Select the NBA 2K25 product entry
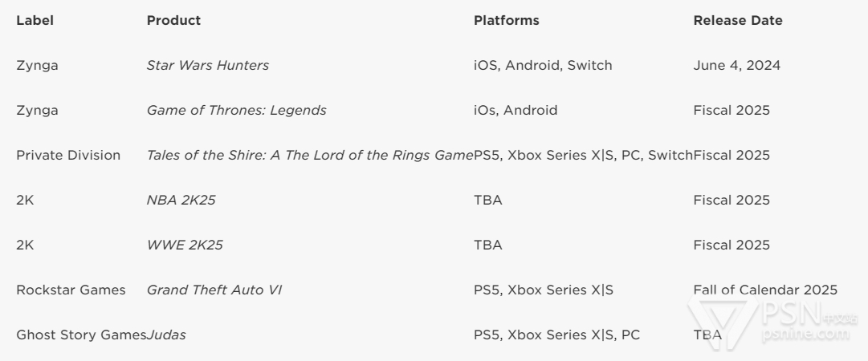Image resolution: width=868 pixels, height=361 pixels. (181, 200)
